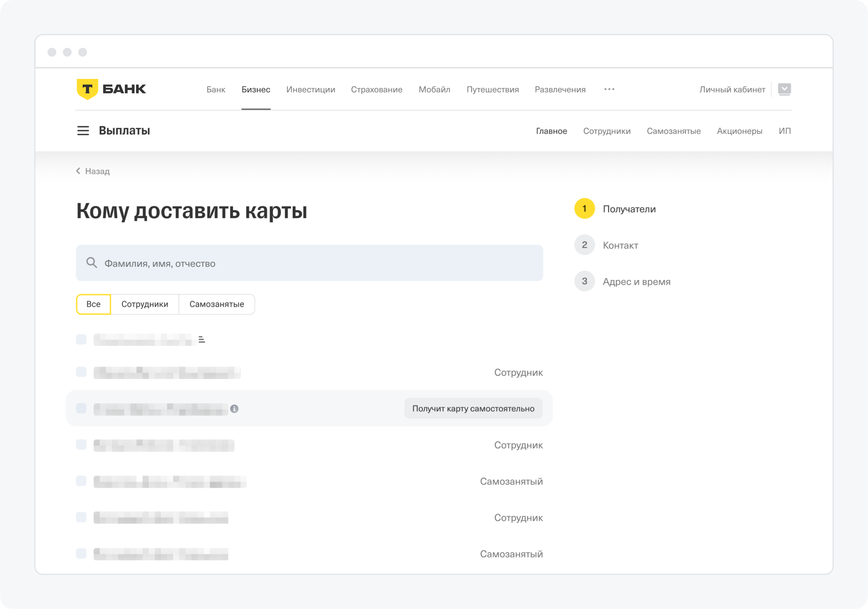The width and height of the screenshot is (868, 609).
Task: Open Инвестиции in the top navigation
Action: click(x=310, y=90)
